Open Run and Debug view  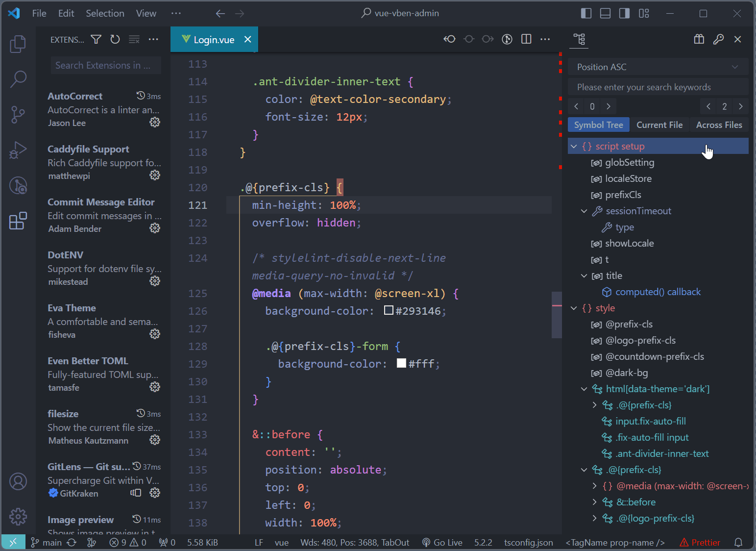(18, 150)
